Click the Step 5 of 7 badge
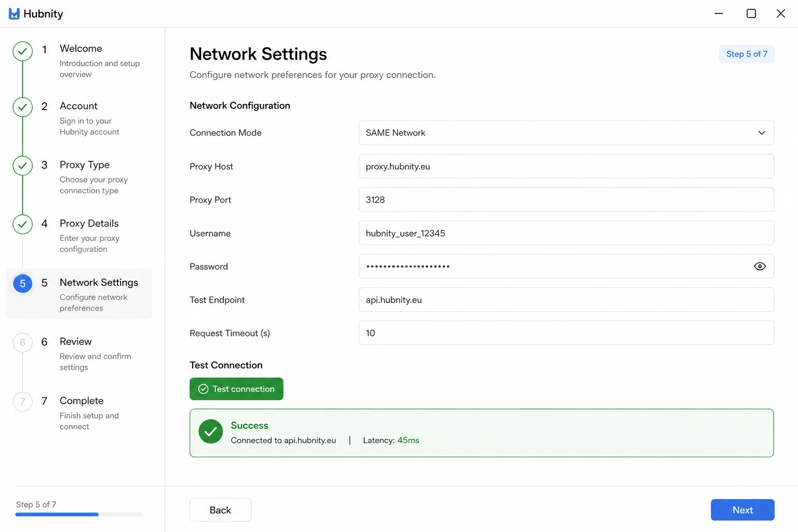Screen dimensions: 798x532 pyautogui.click(x=747, y=54)
